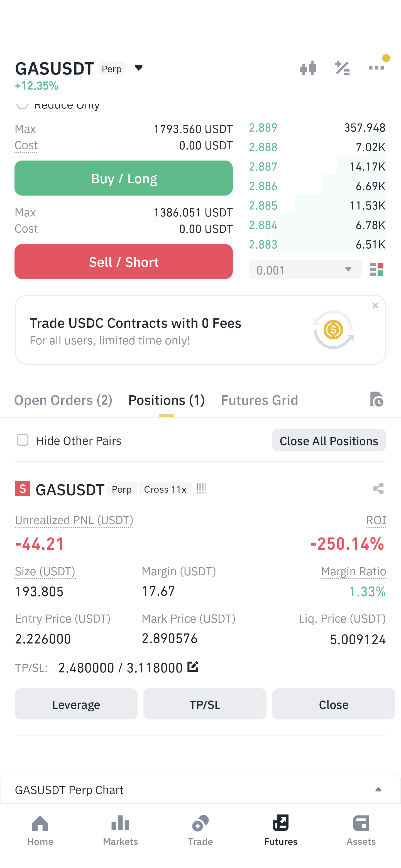Image resolution: width=401 pixels, height=868 pixels.
Task: Open the order history icon
Action: (376, 399)
